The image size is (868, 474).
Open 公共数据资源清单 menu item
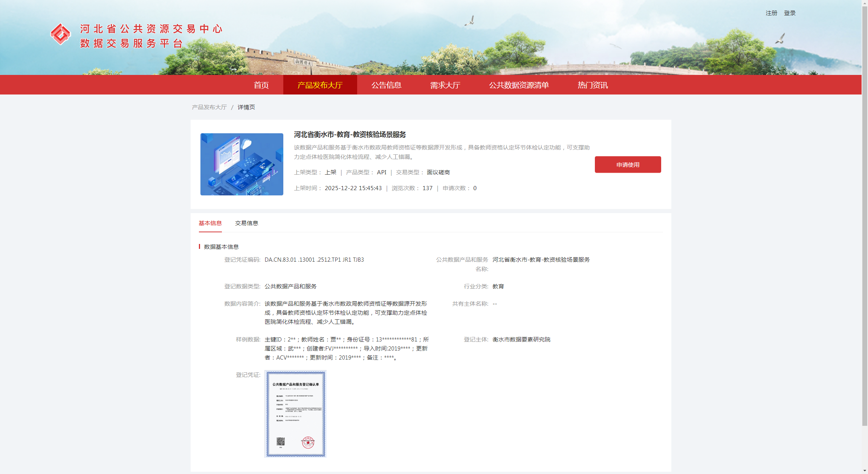[x=519, y=85]
